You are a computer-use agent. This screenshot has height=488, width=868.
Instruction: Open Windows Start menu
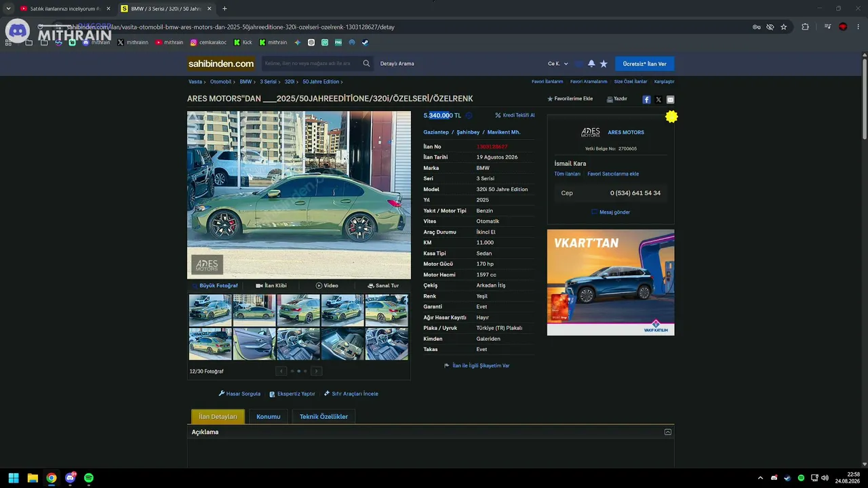(x=14, y=478)
